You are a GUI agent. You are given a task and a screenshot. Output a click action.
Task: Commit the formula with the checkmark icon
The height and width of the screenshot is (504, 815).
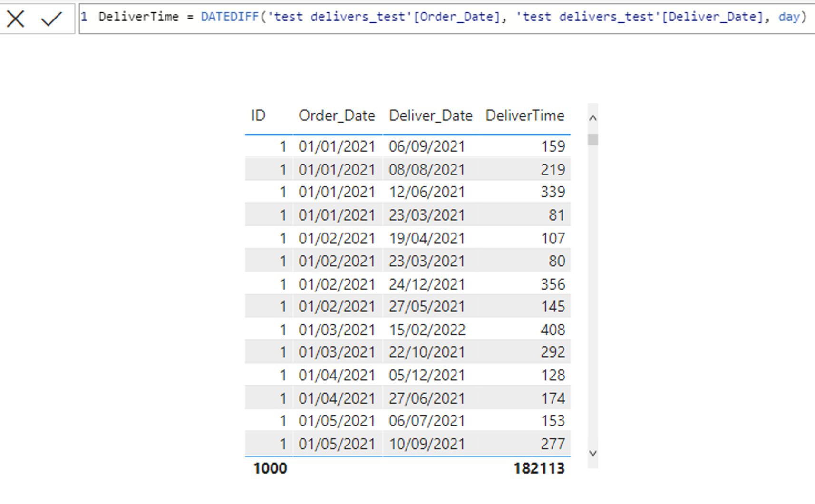point(51,19)
